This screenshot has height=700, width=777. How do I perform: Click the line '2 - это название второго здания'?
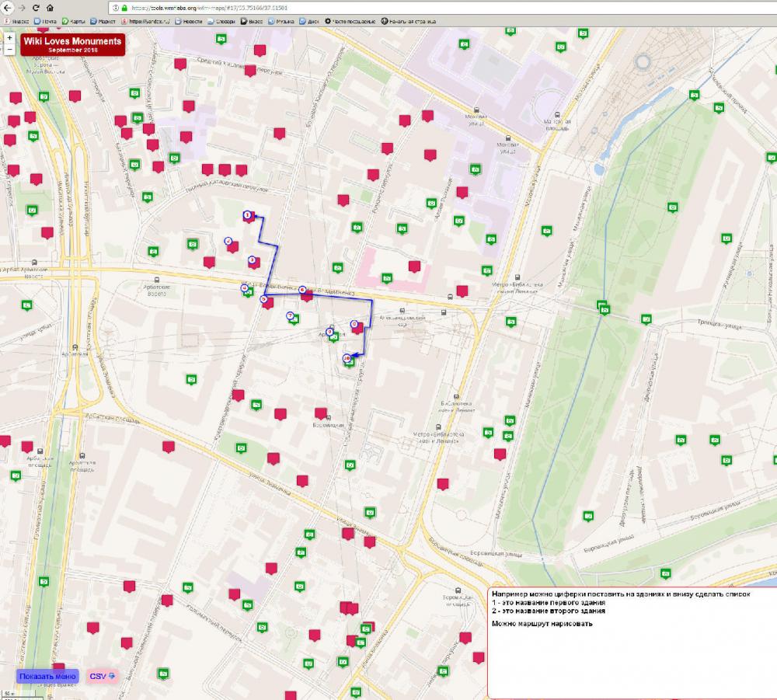point(549,611)
